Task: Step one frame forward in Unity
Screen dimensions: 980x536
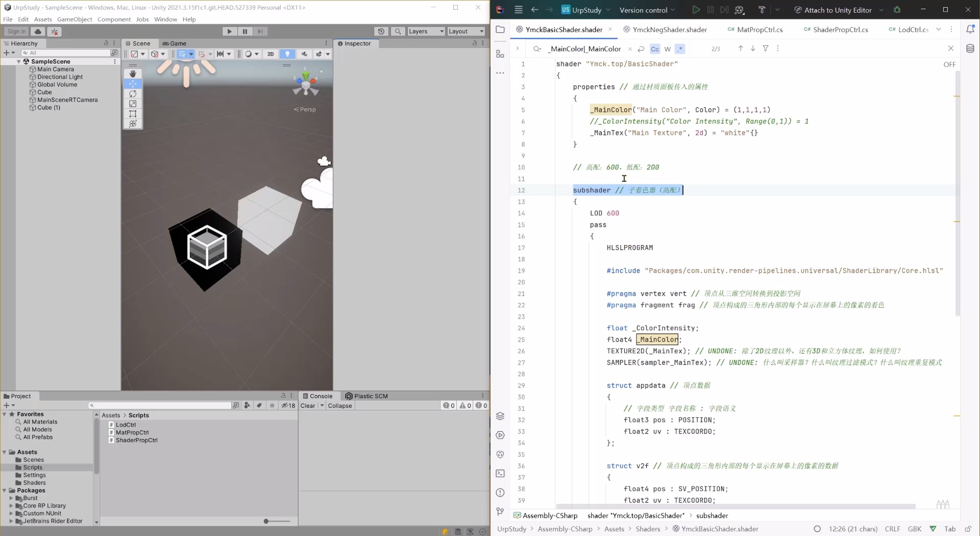Action: pos(261,31)
